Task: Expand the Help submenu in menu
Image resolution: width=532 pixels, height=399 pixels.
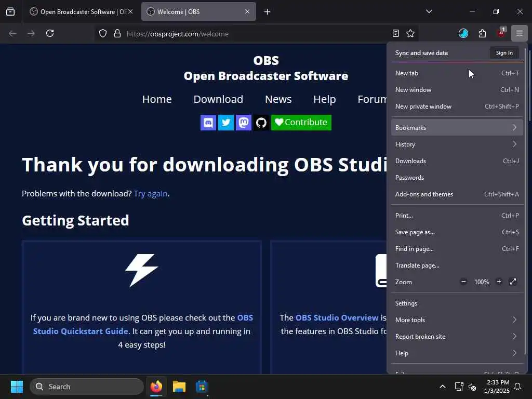Action: (457, 353)
